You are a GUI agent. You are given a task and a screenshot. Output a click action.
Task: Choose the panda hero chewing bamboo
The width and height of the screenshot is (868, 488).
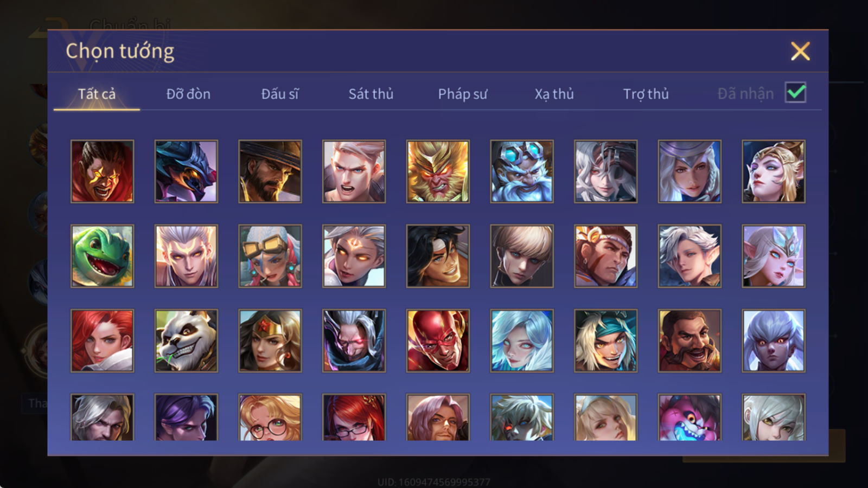(186, 341)
